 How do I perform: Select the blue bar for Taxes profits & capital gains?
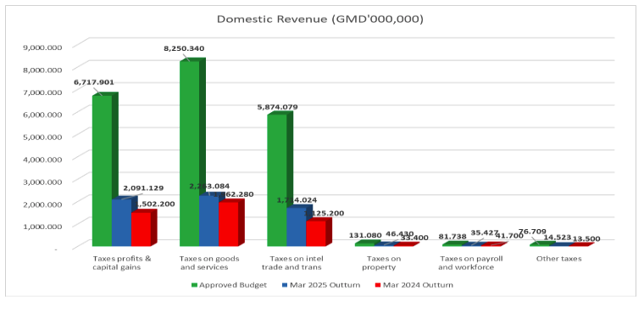pos(121,222)
